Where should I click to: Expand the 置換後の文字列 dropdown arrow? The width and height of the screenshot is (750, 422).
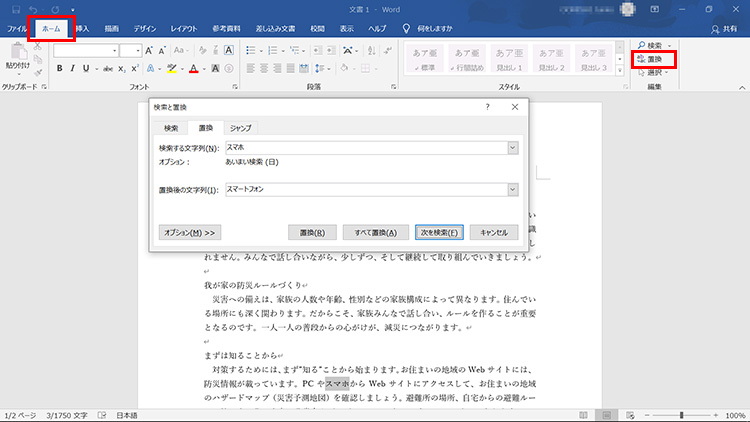click(x=512, y=188)
